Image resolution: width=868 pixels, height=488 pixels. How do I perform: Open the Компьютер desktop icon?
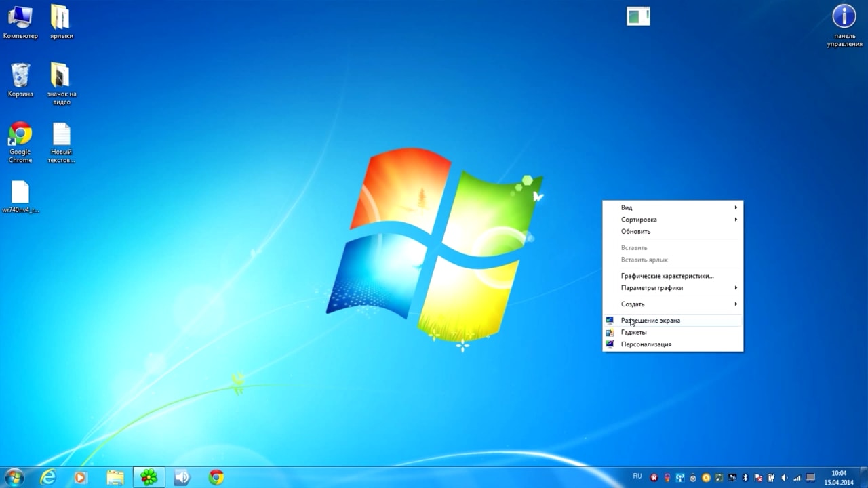coord(20,22)
